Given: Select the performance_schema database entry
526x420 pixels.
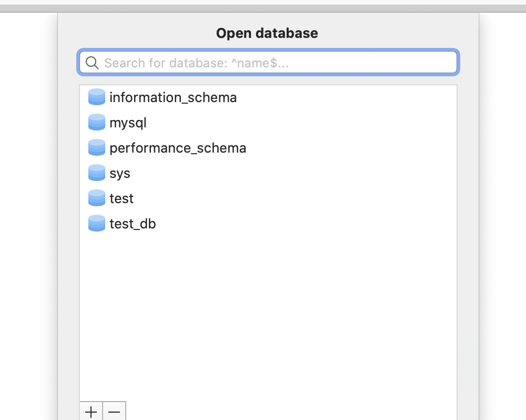Looking at the screenshot, I should (x=177, y=147).
